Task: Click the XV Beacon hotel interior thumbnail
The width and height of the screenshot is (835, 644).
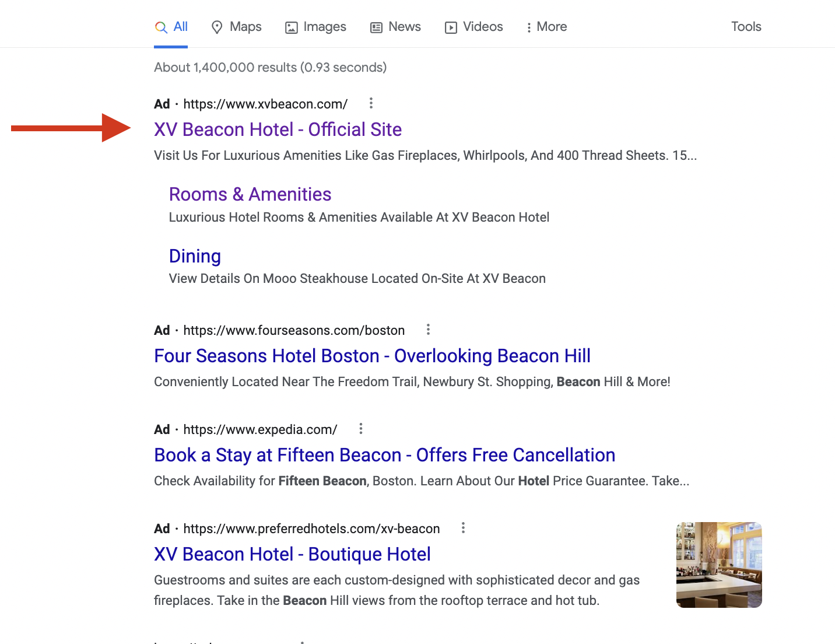Action: tap(719, 565)
